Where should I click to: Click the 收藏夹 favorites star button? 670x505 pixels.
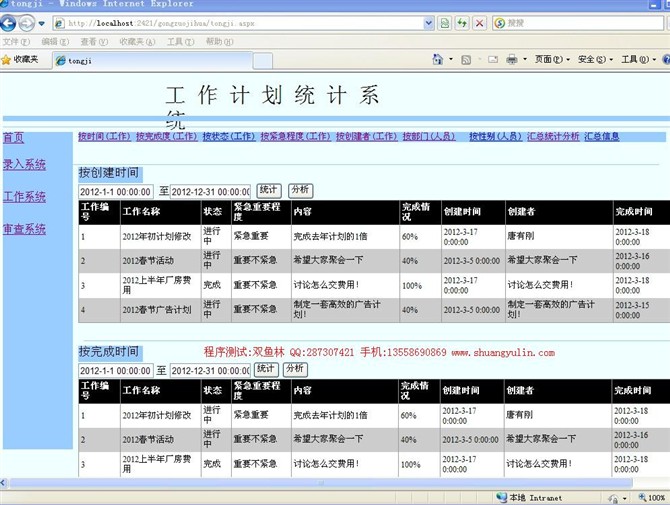coord(20,60)
